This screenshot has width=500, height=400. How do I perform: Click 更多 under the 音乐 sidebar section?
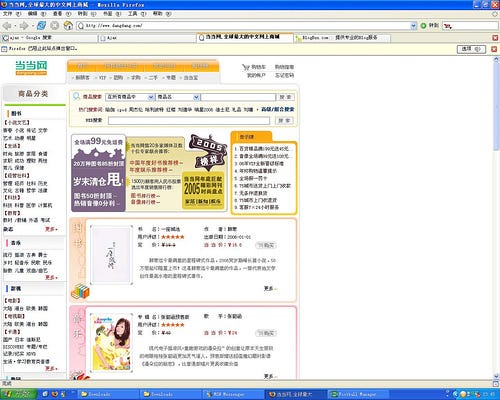[x=51, y=277]
